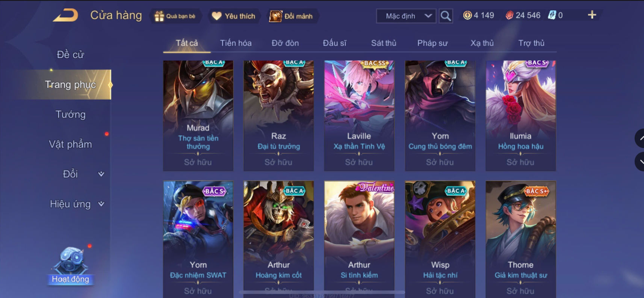The height and width of the screenshot is (298, 644).
Task: Open the Mặc định sort dropdown
Action: [406, 16]
